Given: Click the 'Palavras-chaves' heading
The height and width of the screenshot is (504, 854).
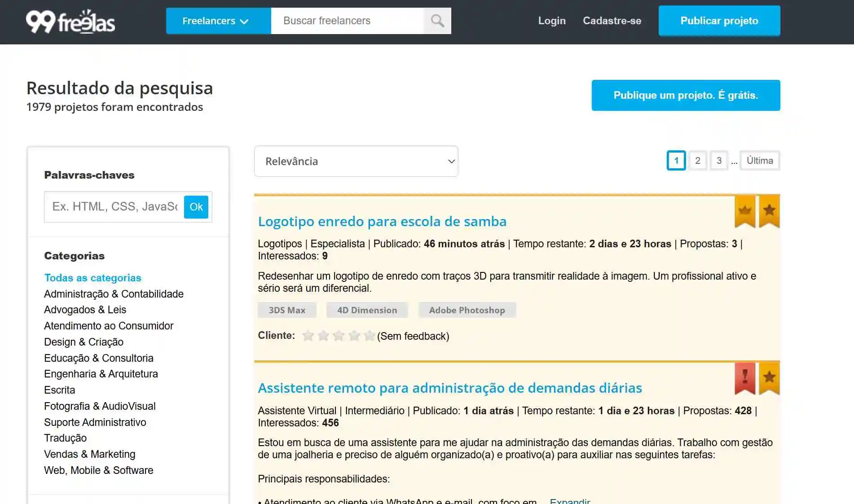Looking at the screenshot, I should [89, 175].
